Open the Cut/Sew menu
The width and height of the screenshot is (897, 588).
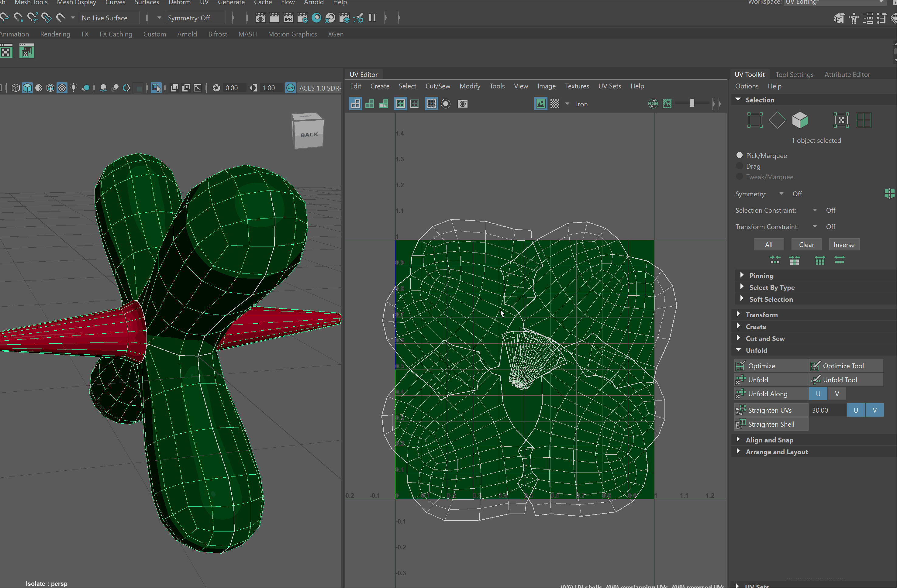(x=438, y=86)
